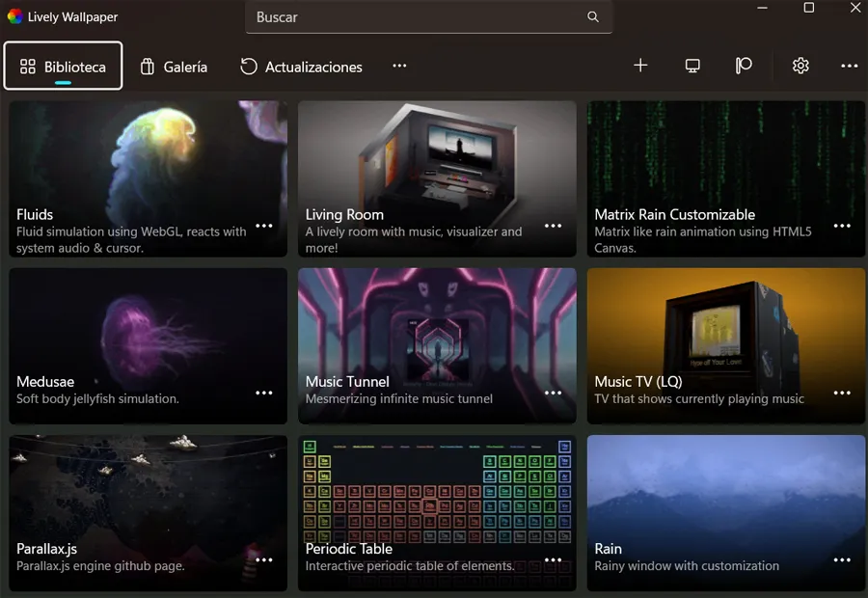Expand the navigation overflow ellipsis after Actualizaciones
This screenshot has width=868, height=598.
399,66
